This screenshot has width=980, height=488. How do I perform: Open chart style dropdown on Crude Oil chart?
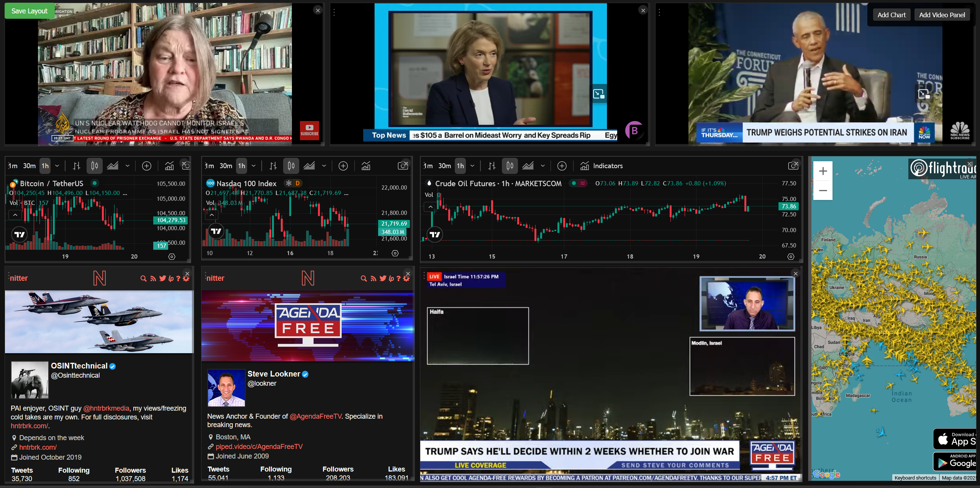click(543, 166)
